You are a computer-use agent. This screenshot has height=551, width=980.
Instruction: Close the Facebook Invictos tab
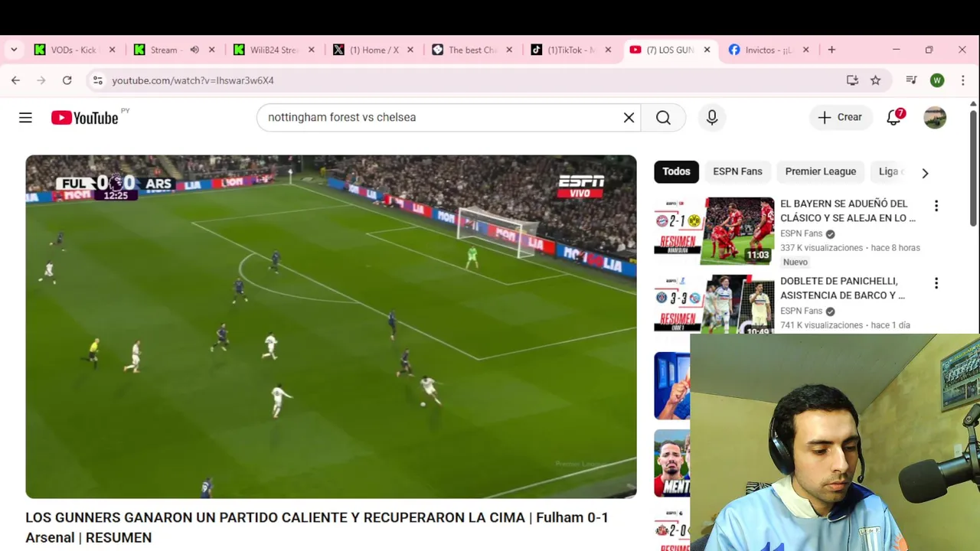click(805, 50)
